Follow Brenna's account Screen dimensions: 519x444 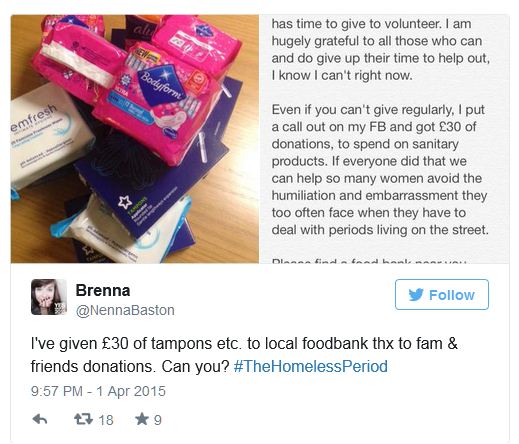tap(442, 295)
